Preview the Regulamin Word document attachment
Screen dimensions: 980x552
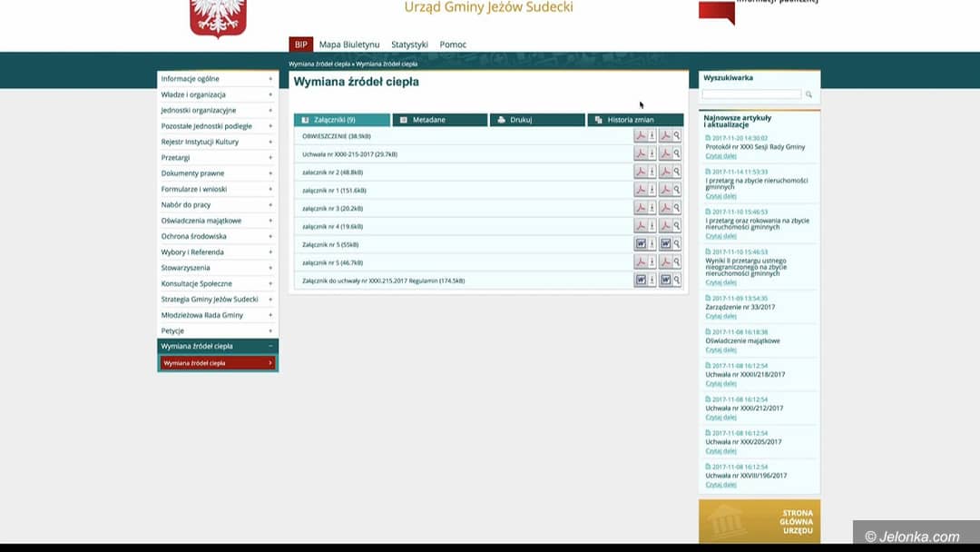[x=671, y=281]
